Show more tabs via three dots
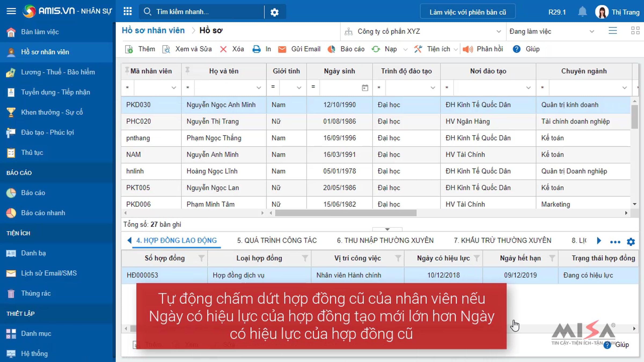Screen dimensions: 644x362 click(x=615, y=242)
